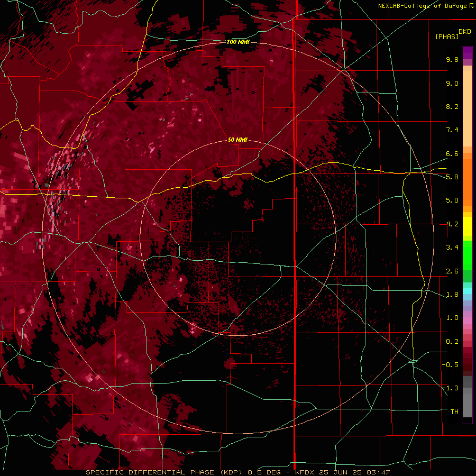Click the 50 NMI range ring label
This screenshot has height=476, width=476.
[x=237, y=140]
